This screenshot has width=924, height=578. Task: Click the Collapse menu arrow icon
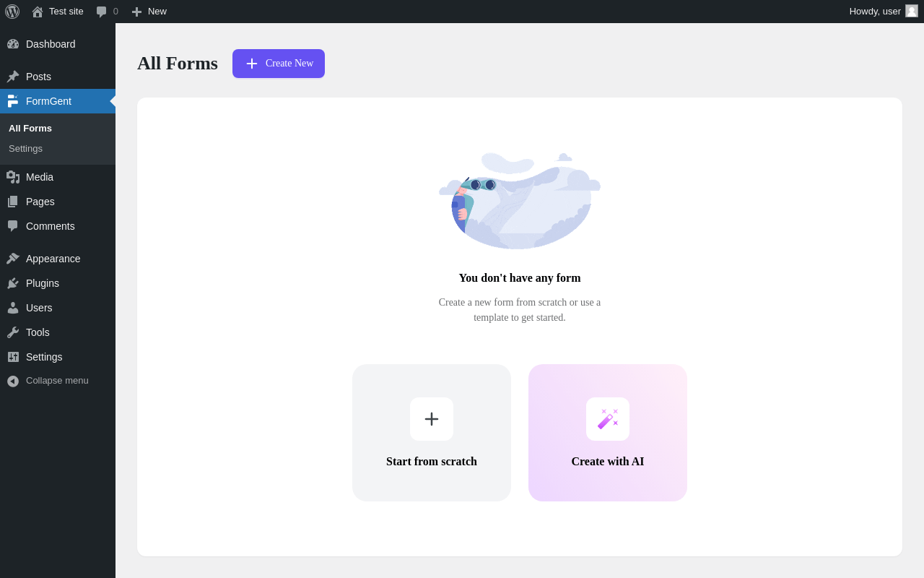(x=13, y=381)
